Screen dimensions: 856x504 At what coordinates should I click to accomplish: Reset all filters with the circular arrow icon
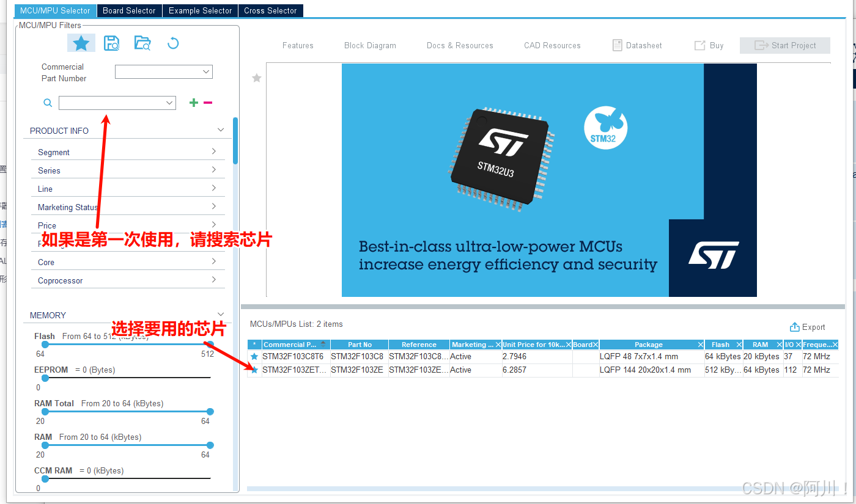(173, 43)
